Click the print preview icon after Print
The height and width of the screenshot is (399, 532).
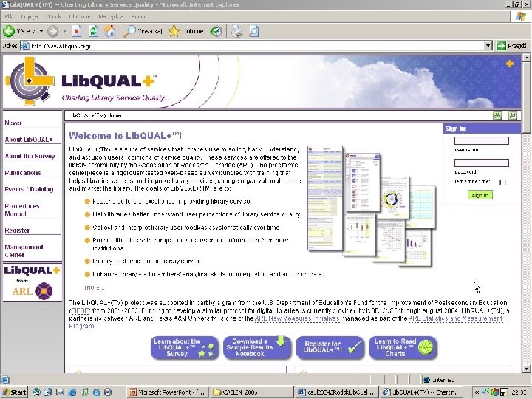(x=254, y=31)
